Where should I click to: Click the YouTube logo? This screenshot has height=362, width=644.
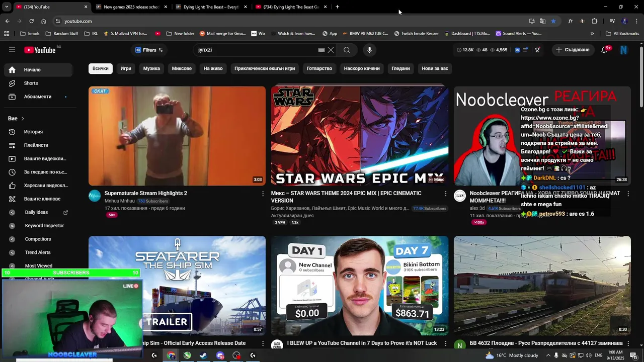click(x=40, y=50)
